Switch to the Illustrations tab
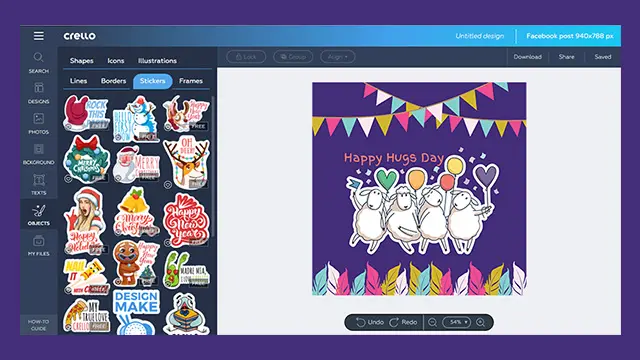The width and height of the screenshot is (640, 360). [x=157, y=60]
